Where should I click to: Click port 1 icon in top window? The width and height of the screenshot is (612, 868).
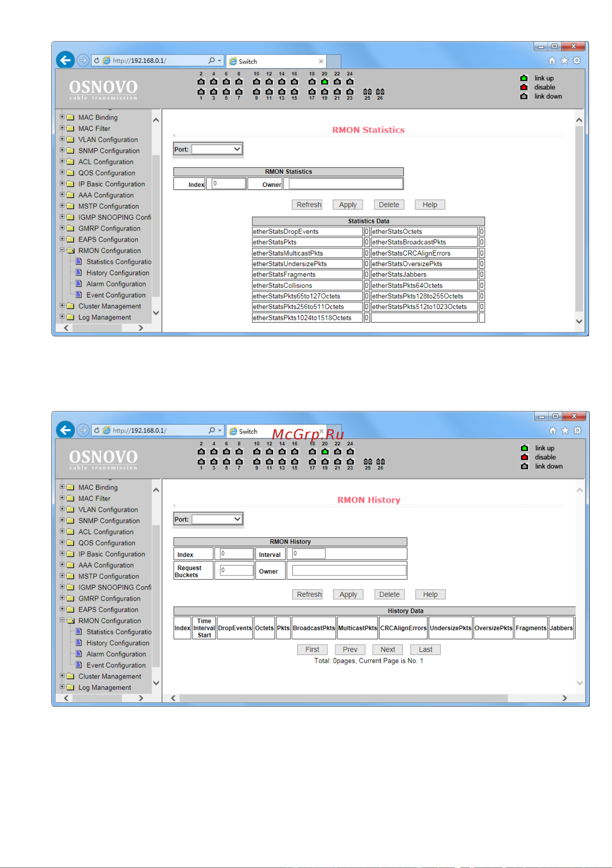tap(201, 91)
